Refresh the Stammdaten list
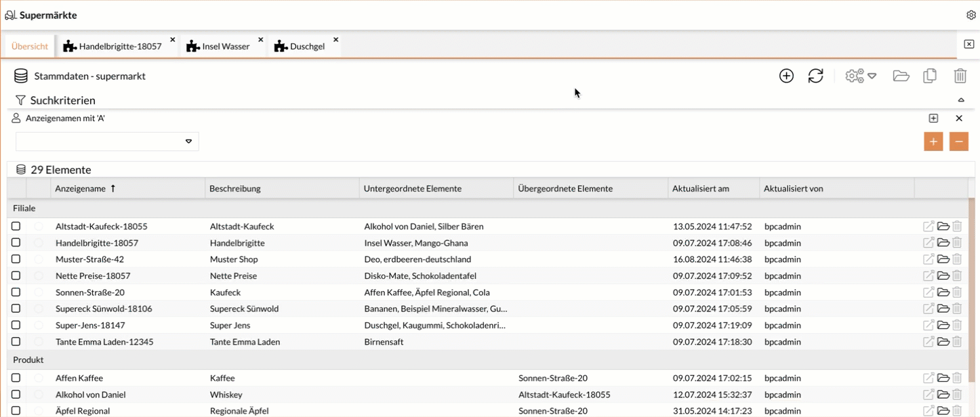 coord(815,76)
